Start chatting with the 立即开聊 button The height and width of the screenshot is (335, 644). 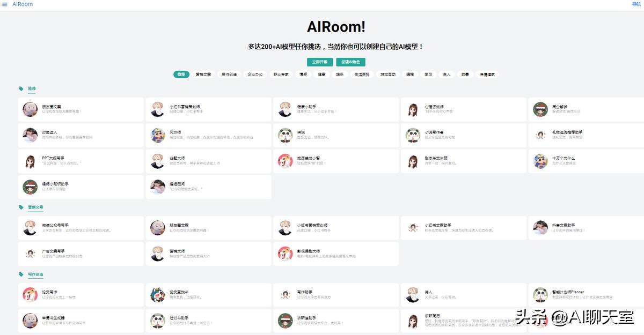coord(320,62)
